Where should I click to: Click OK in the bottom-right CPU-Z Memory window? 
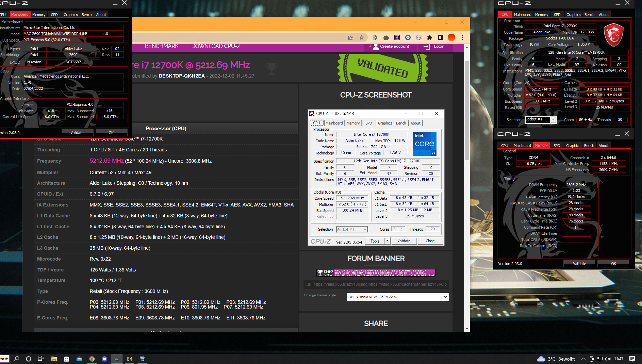coord(613,264)
